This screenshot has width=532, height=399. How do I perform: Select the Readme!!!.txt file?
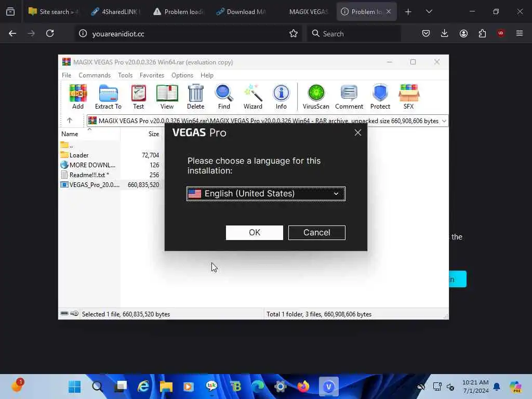point(110,175)
